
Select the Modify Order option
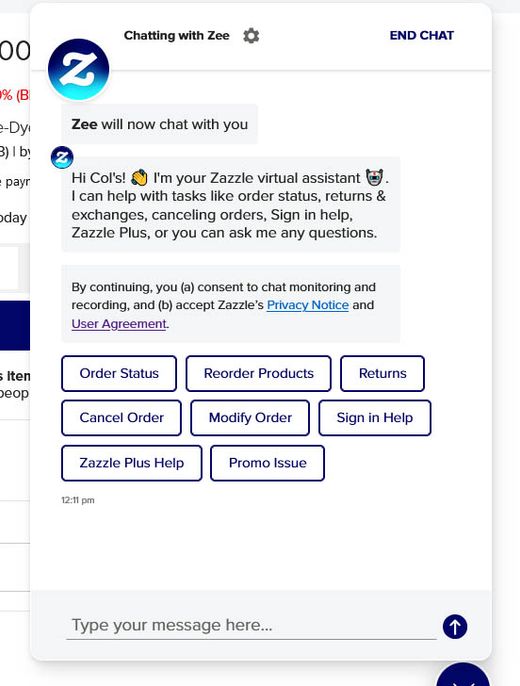(x=250, y=418)
